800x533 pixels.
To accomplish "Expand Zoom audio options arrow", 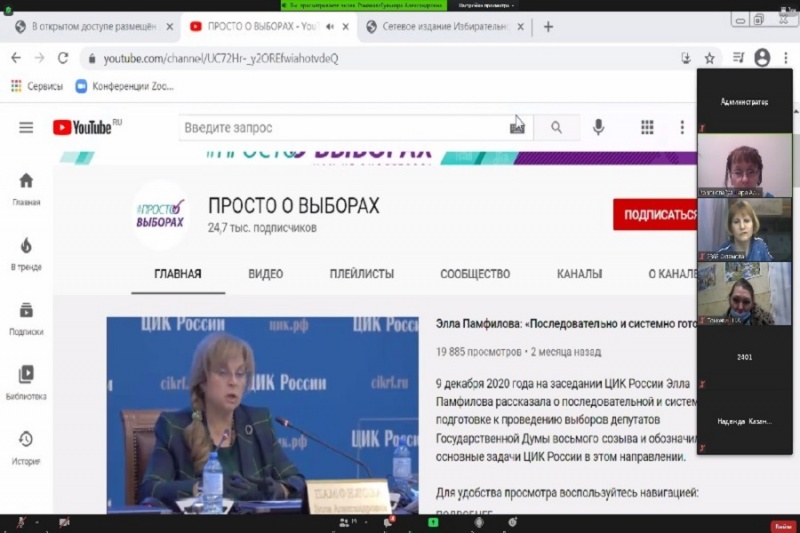I will click(37, 522).
